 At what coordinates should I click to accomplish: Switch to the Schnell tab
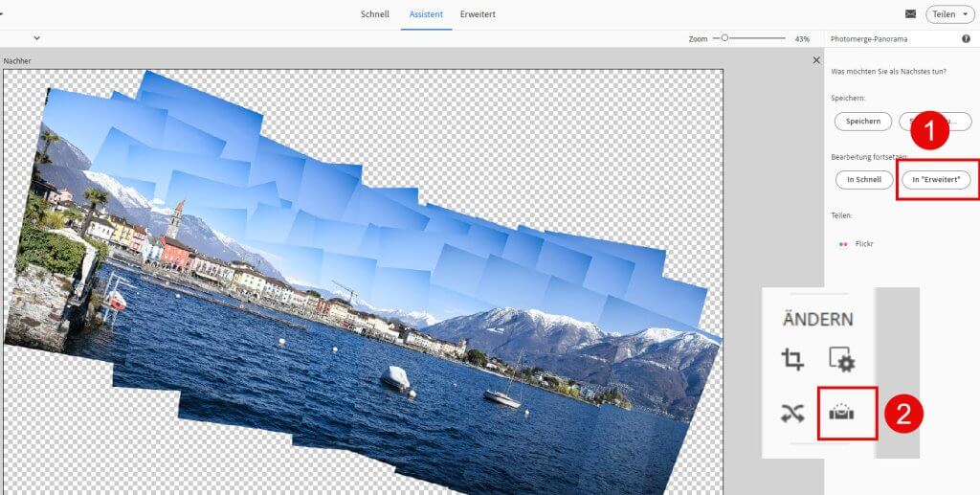click(x=375, y=13)
